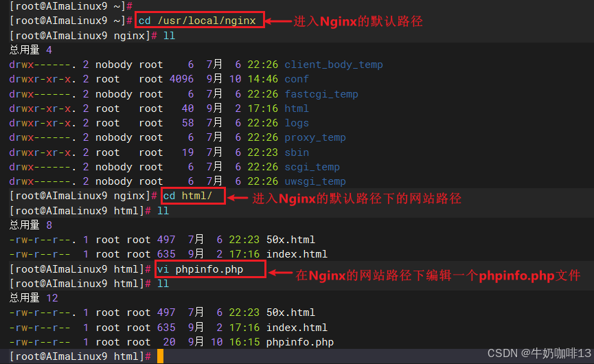Image resolution: width=594 pixels, height=364 pixels.
Task: Click the fastcgi_temp directory name
Action: [321, 94]
